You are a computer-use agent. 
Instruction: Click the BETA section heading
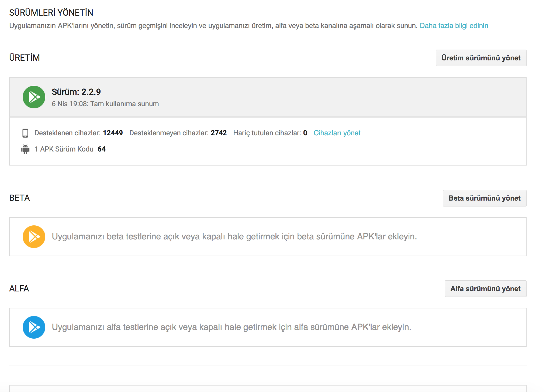point(19,198)
